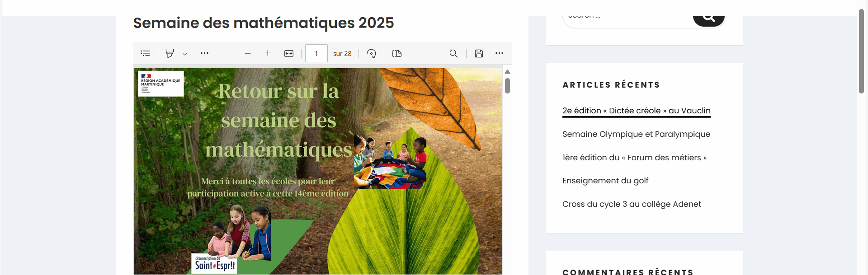Screen dimensions: 868x275
Task: Switch the PDF page view layout
Action: (397, 53)
